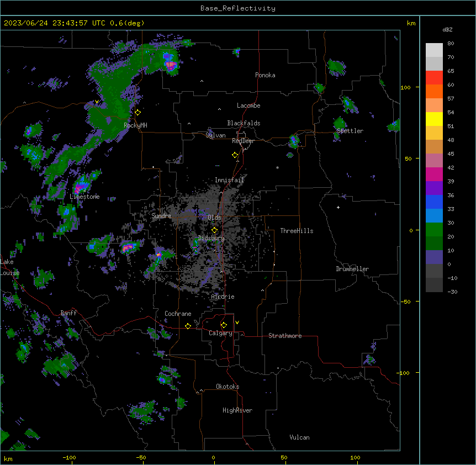Click the -100 tick label on bottom axis
The height and width of the screenshot is (465, 476).
click(69, 457)
